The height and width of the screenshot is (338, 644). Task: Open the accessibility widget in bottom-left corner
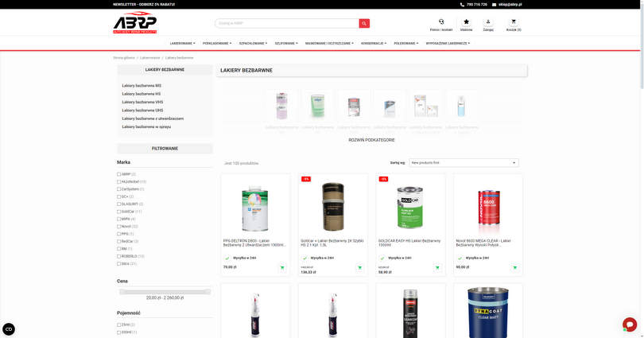coord(9,329)
